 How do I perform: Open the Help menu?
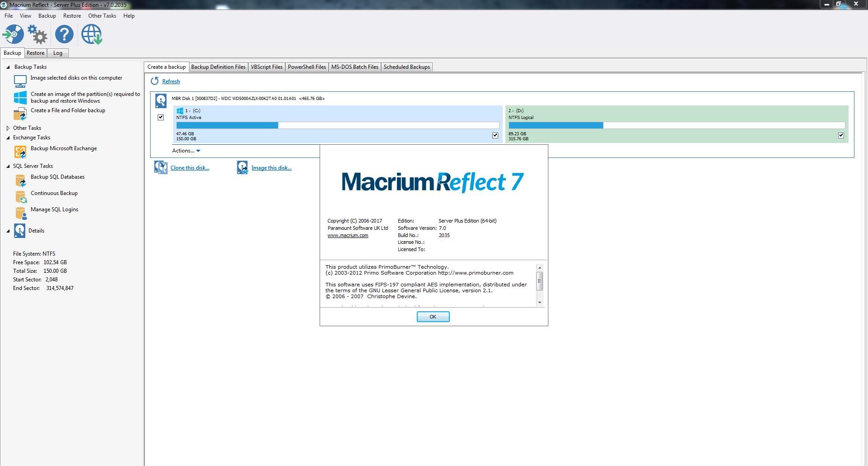point(129,16)
